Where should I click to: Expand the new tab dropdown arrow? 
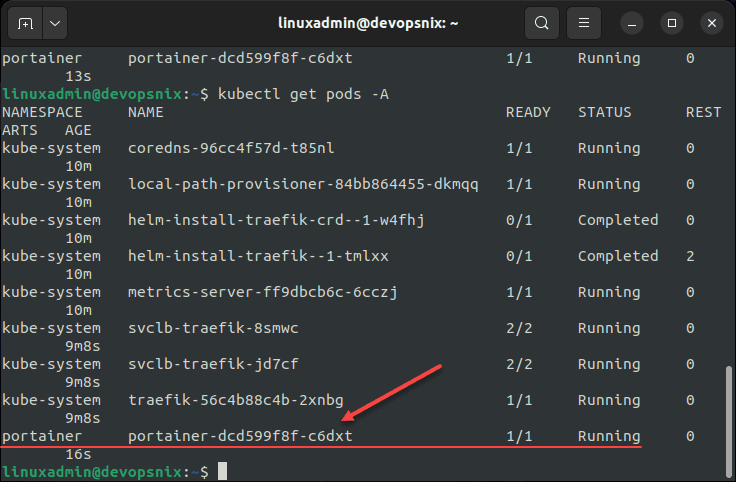[55, 23]
